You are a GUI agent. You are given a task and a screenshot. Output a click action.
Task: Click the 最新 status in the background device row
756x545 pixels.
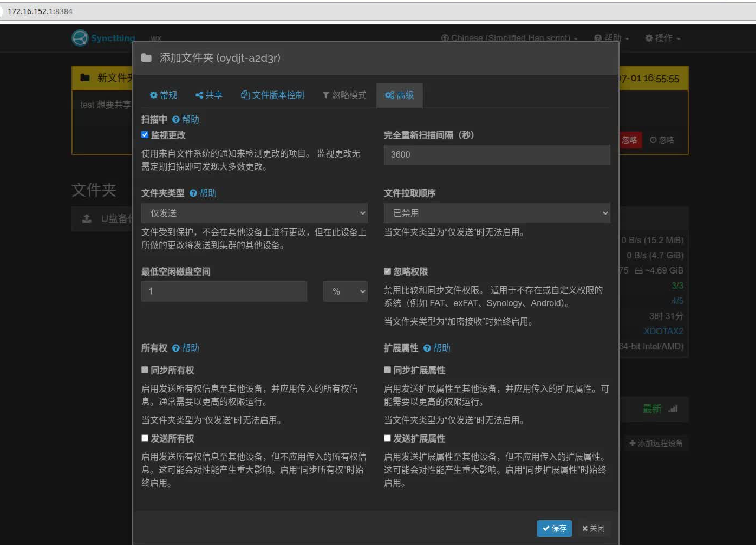pos(652,408)
